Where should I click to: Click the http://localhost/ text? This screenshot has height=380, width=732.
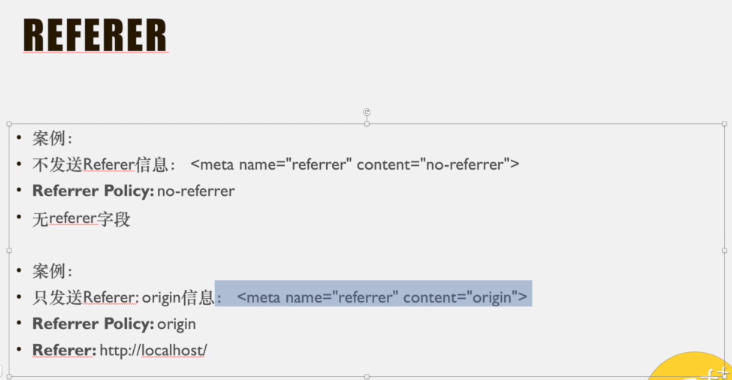pos(153,350)
